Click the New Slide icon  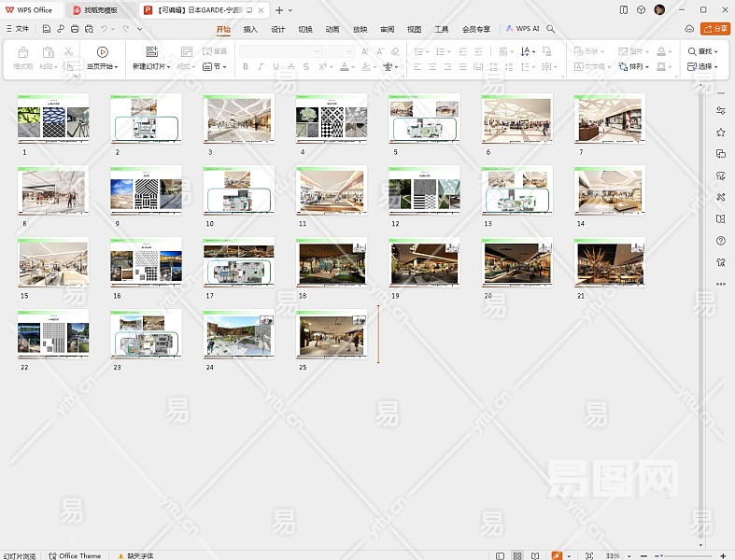(x=151, y=52)
